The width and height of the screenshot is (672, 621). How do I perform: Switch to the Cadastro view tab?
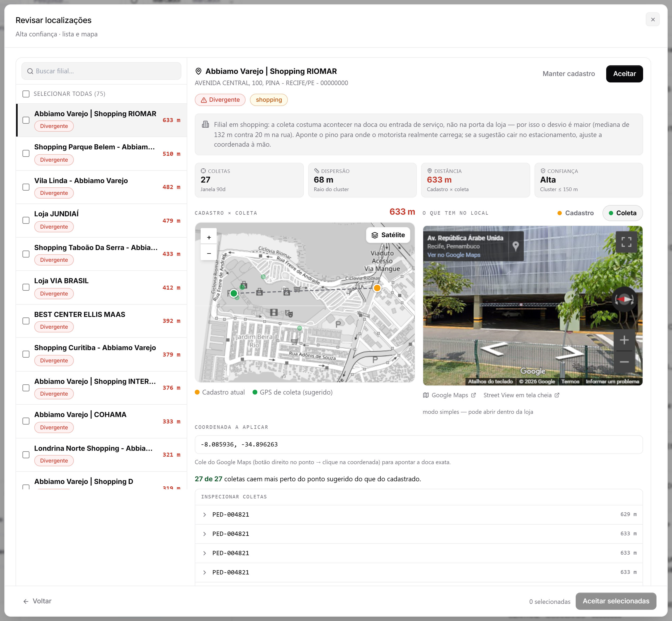[x=575, y=213]
